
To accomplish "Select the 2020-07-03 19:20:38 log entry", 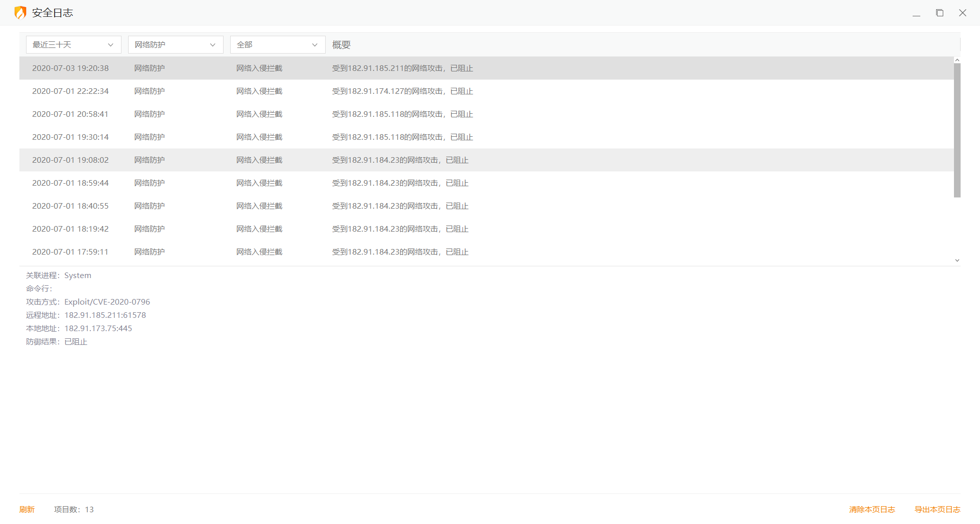I will pyautogui.click(x=486, y=68).
